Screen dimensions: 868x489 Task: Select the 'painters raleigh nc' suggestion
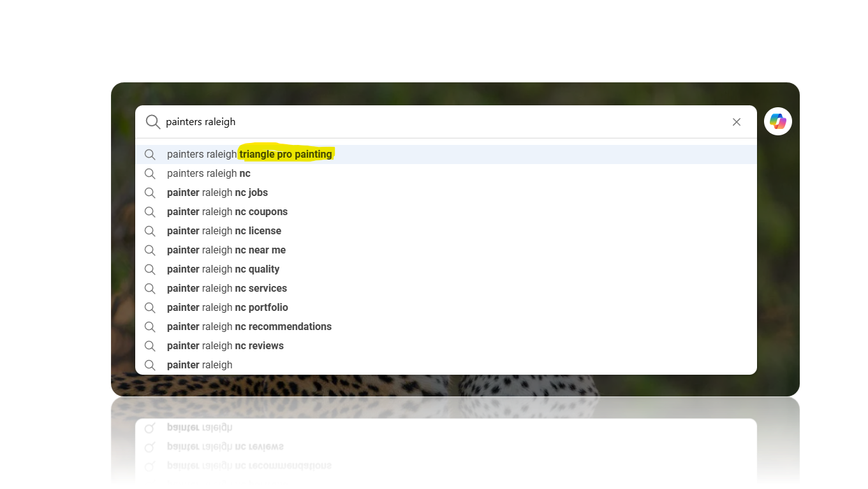(x=209, y=174)
